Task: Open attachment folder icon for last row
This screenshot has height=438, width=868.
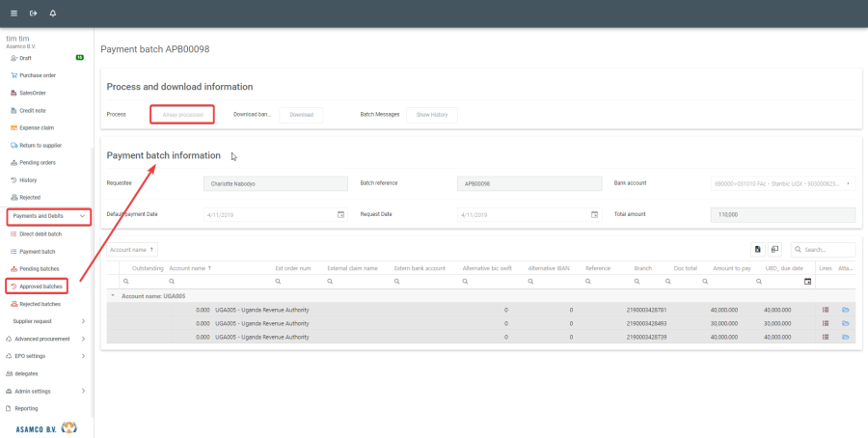Action: [846, 337]
